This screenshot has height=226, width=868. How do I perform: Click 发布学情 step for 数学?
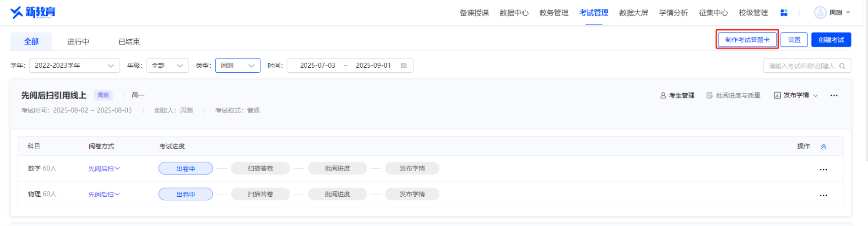tap(412, 168)
